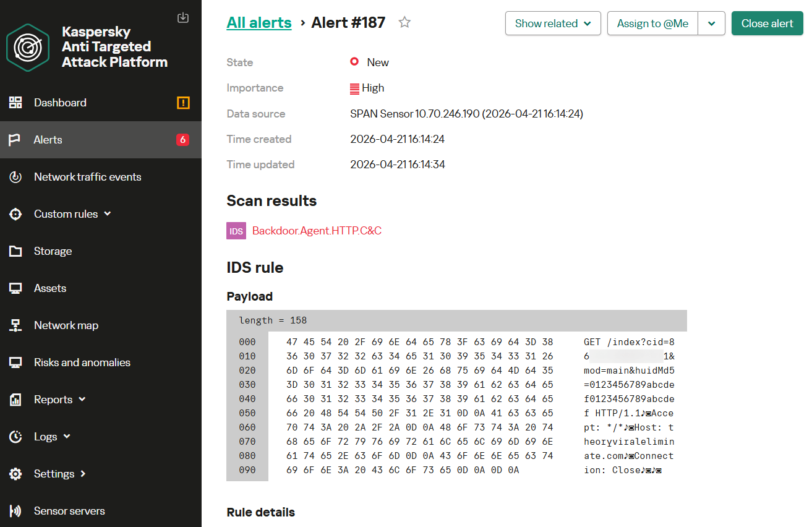The image size is (812, 527).
Task: Click the Network traffic events icon
Action: [x=15, y=177]
